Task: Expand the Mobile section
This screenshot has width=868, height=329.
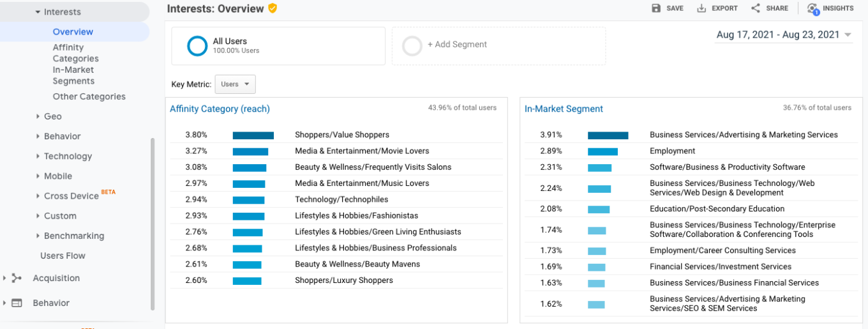Action: point(38,176)
